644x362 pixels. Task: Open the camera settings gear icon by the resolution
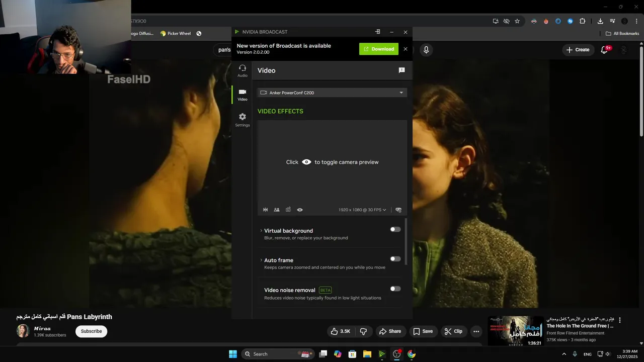click(398, 210)
